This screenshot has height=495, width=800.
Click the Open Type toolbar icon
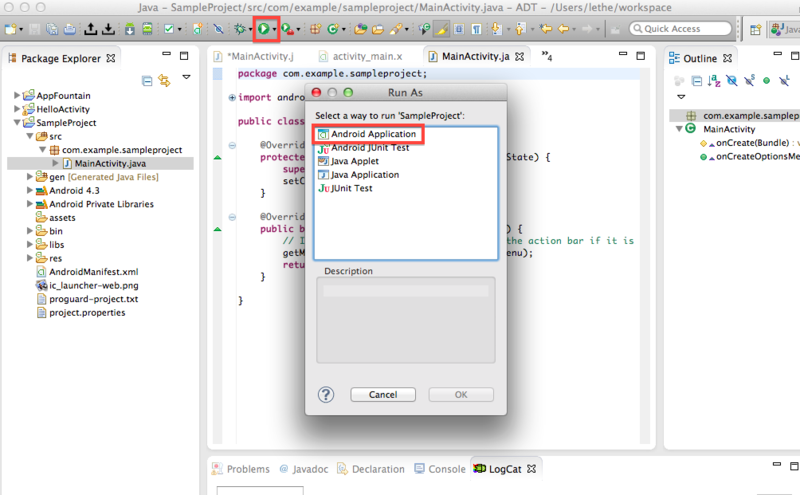click(361, 29)
